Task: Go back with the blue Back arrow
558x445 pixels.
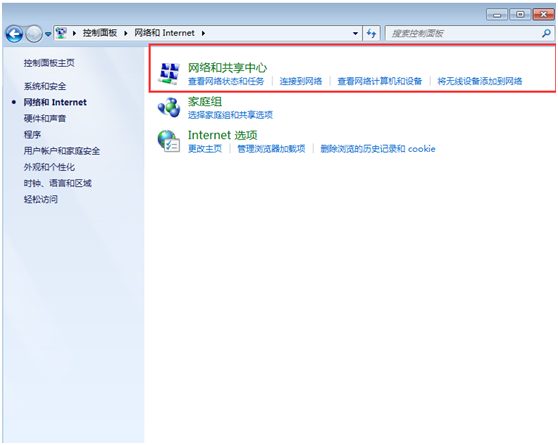Action: (14, 34)
